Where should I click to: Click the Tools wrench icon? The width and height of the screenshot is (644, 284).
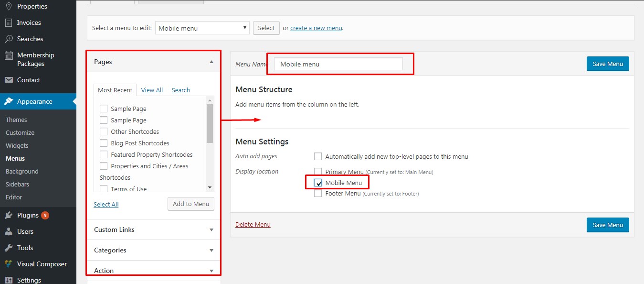(9, 248)
